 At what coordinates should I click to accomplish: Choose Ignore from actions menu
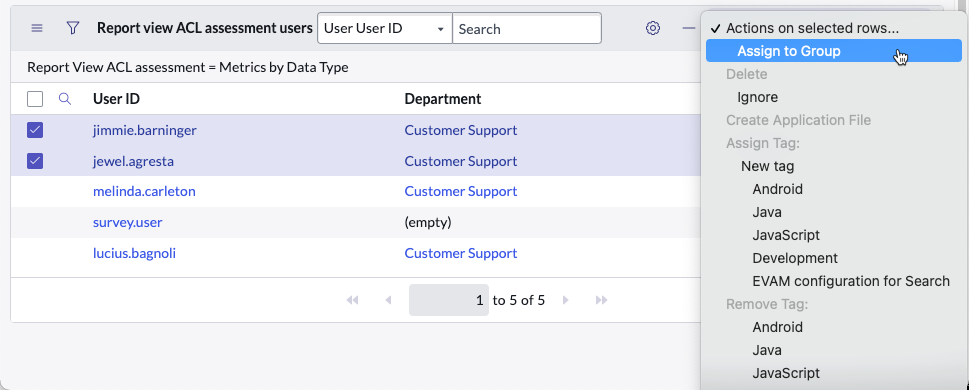pos(758,97)
